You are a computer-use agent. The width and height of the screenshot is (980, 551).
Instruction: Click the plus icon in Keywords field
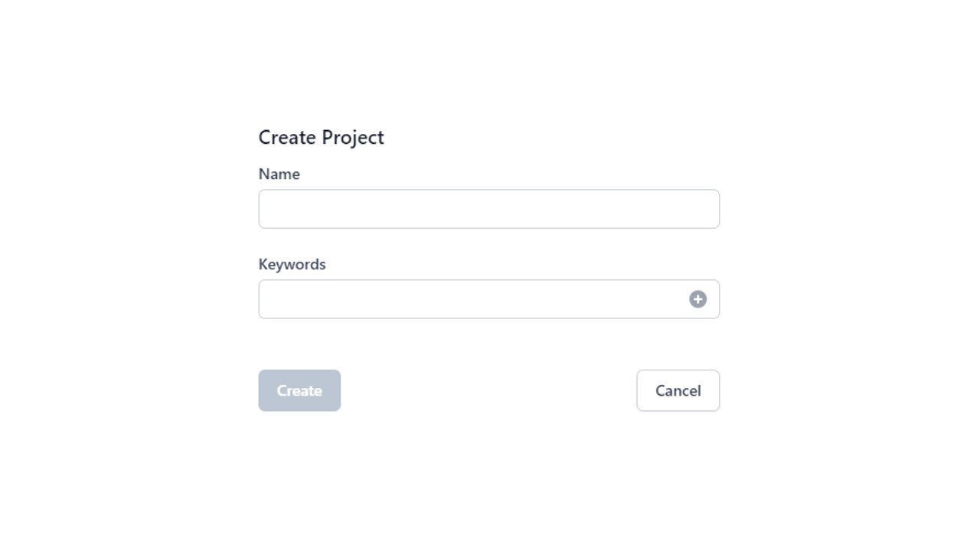(697, 299)
